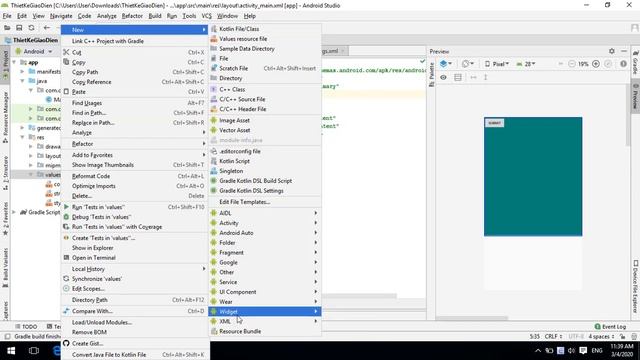
Task: Click the Task View taskbar icon
Action: (x=34, y=351)
